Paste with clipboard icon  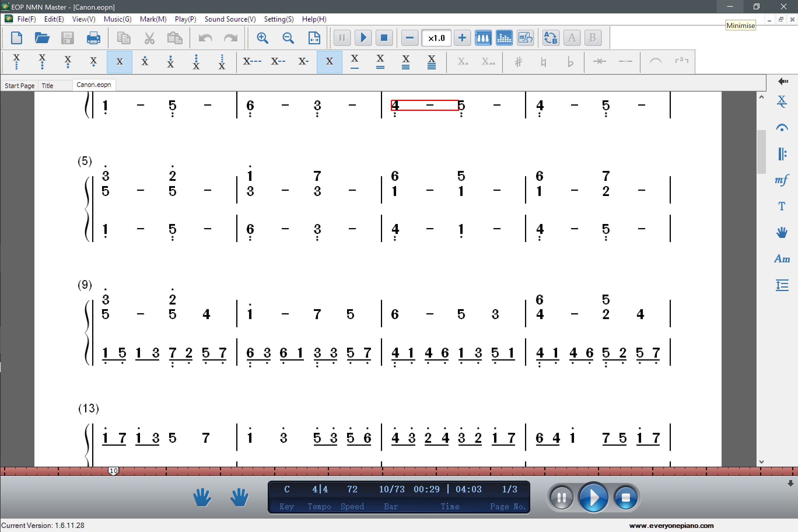coord(175,38)
